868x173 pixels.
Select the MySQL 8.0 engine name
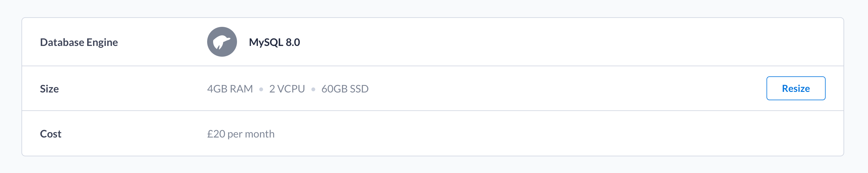274,42
